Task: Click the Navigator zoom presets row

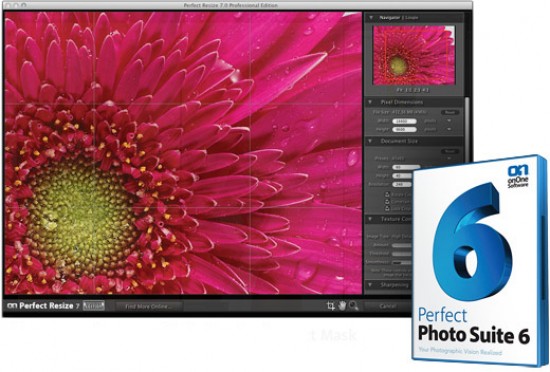Action: pos(413,90)
